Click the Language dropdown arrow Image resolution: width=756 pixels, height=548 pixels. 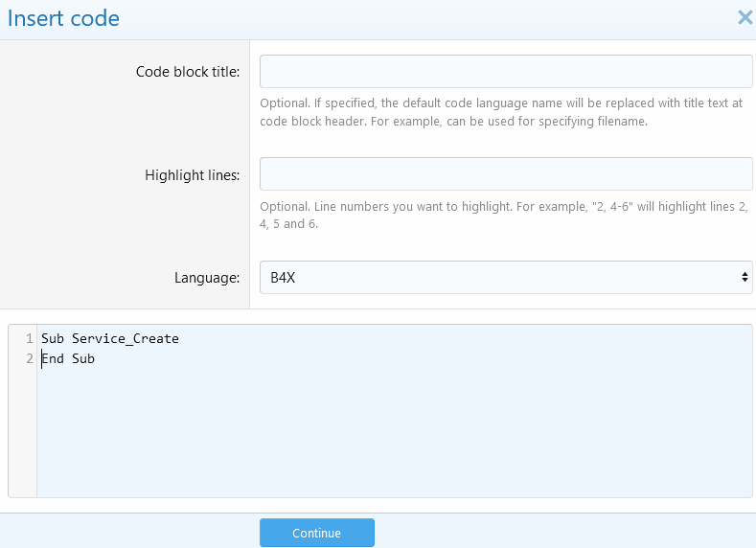[745, 278]
